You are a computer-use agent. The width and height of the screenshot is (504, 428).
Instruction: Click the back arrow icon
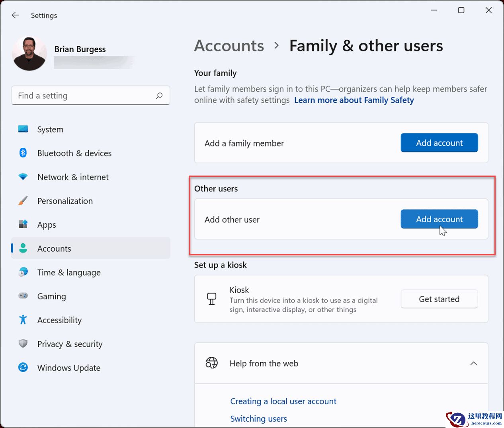coord(16,15)
